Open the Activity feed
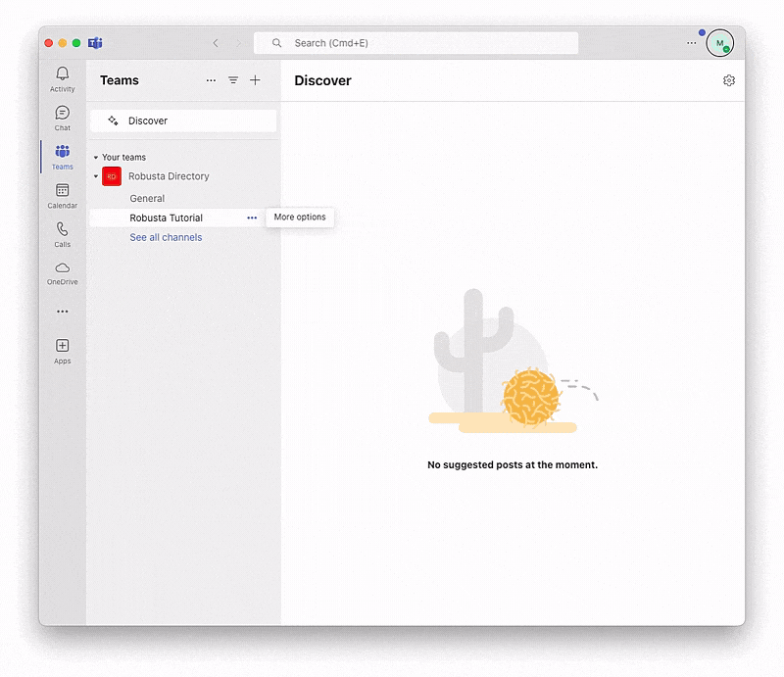The height and width of the screenshot is (677, 784). pyautogui.click(x=62, y=79)
